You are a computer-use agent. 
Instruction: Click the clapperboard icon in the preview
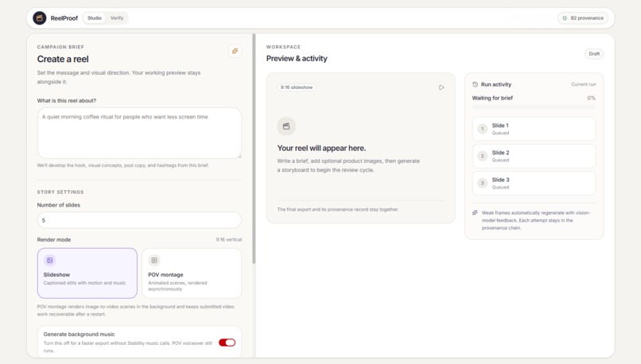point(286,126)
